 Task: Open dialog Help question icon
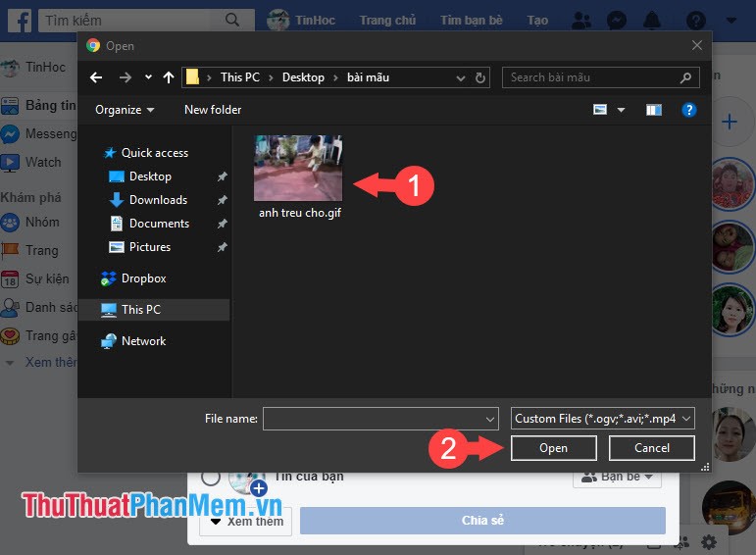click(x=689, y=111)
